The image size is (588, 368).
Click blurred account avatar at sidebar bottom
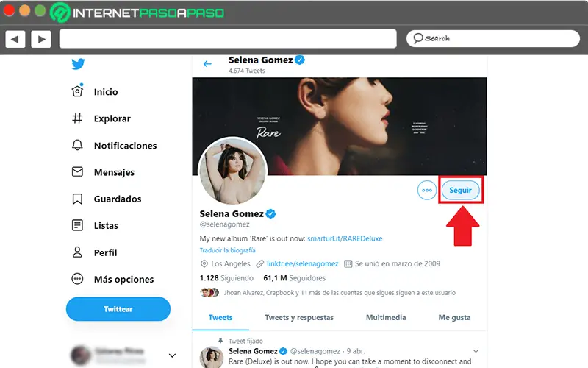(x=81, y=355)
